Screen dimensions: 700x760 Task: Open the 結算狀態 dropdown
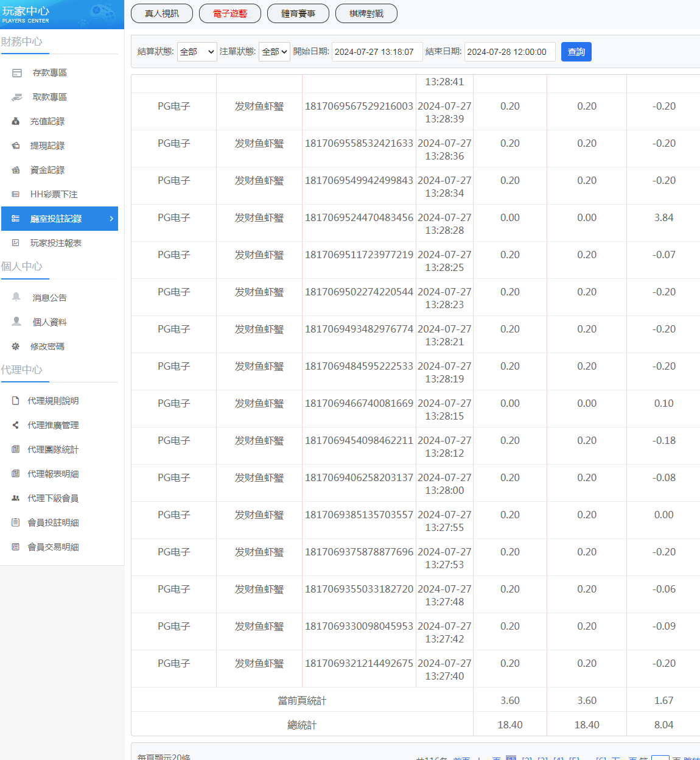tap(197, 52)
